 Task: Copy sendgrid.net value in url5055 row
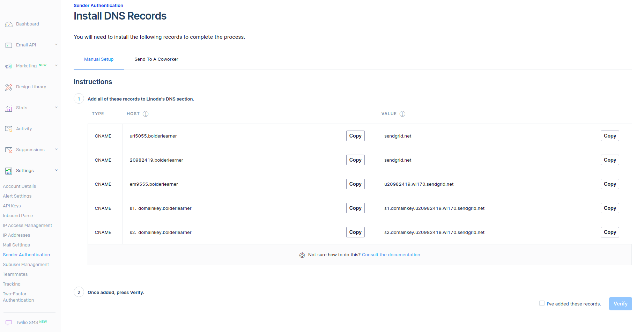click(x=610, y=136)
